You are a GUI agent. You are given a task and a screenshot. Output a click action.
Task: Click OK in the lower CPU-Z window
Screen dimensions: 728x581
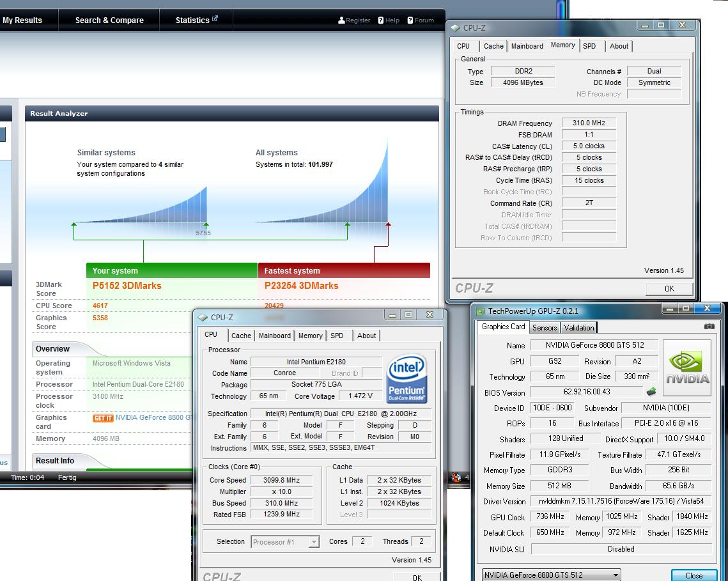[x=417, y=577]
